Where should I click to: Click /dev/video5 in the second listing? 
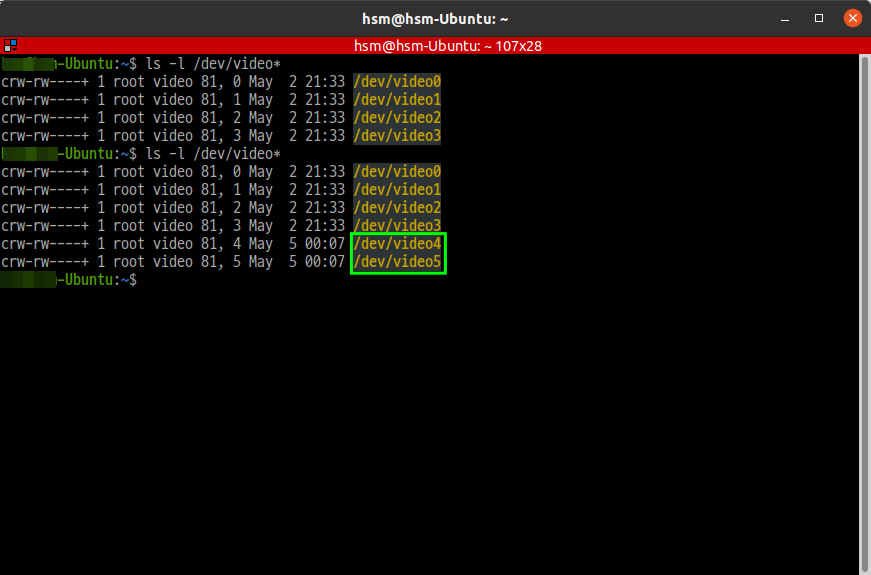[397, 262]
